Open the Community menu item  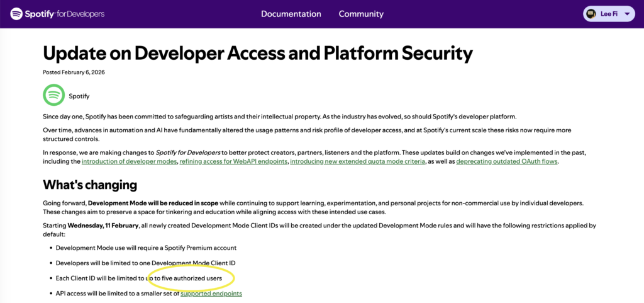pos(361,14)
